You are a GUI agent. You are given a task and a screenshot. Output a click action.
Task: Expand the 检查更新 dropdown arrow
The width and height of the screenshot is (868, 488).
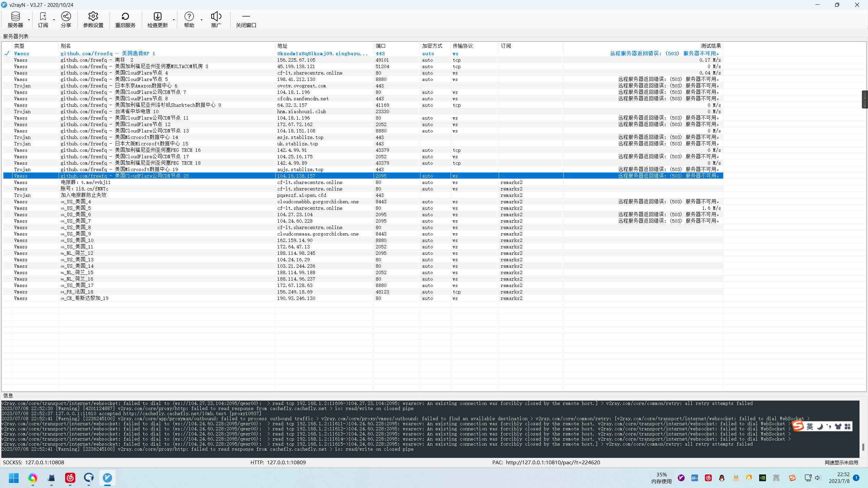(174, 20)
